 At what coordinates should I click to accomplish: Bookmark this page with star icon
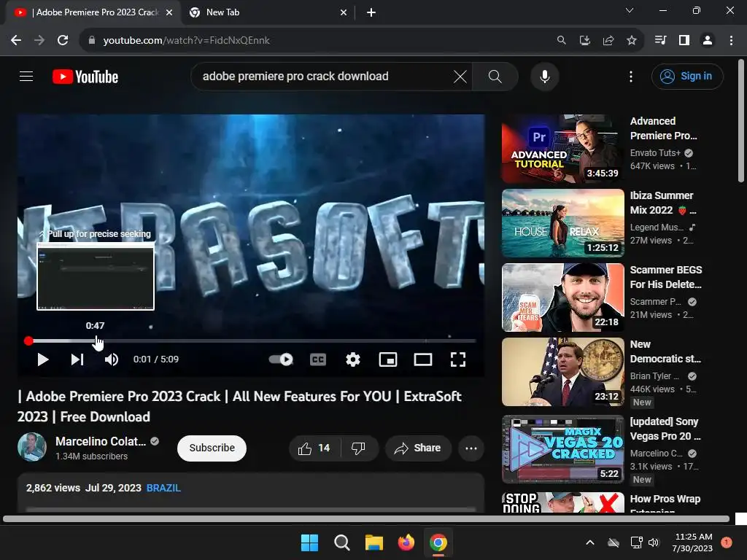tap(631, 41)
